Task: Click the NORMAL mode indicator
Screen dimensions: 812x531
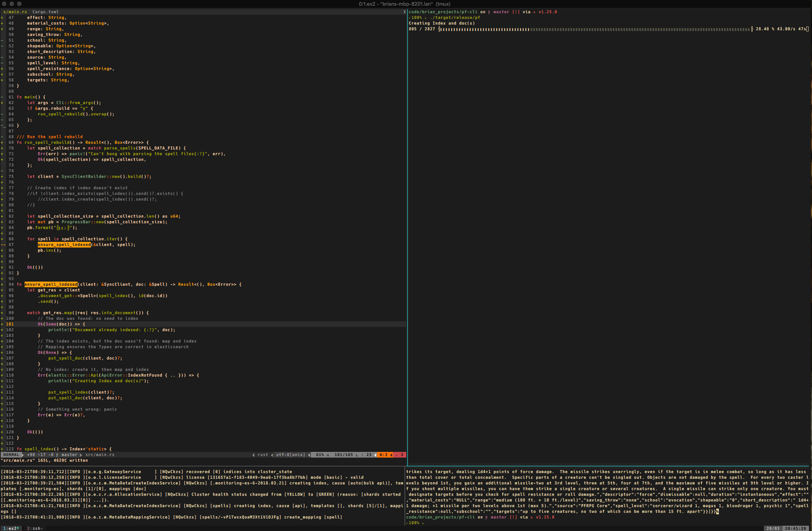Action: pyautogui.click(x=11, y=455)
